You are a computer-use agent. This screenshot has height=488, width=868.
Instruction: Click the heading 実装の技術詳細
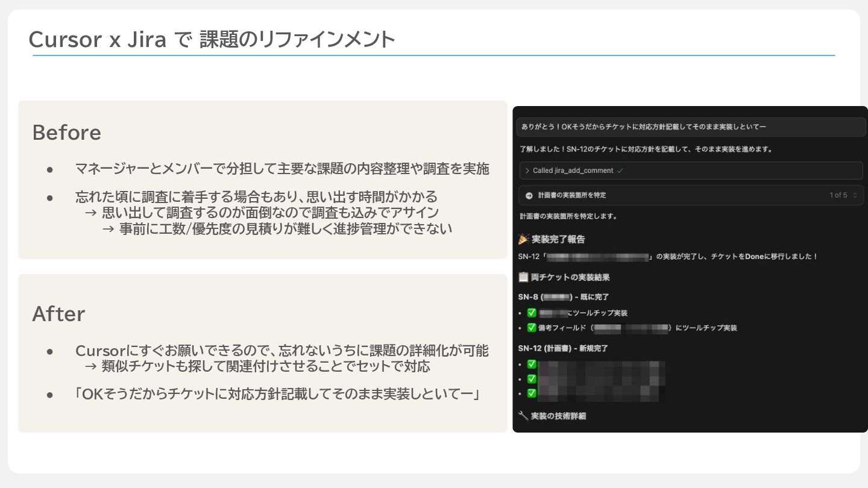[x=558, y=416]
